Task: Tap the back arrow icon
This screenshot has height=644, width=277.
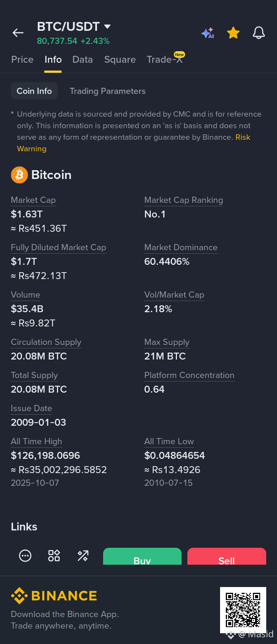Action: (18, 33)
